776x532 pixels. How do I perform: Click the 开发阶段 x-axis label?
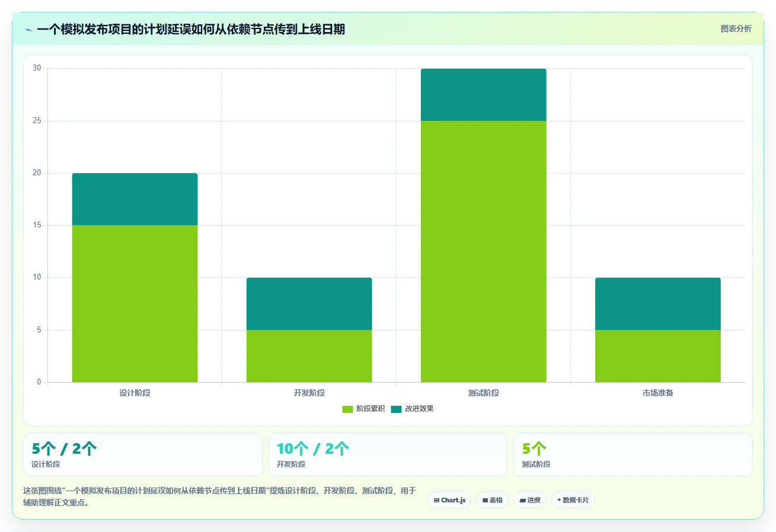309,393
